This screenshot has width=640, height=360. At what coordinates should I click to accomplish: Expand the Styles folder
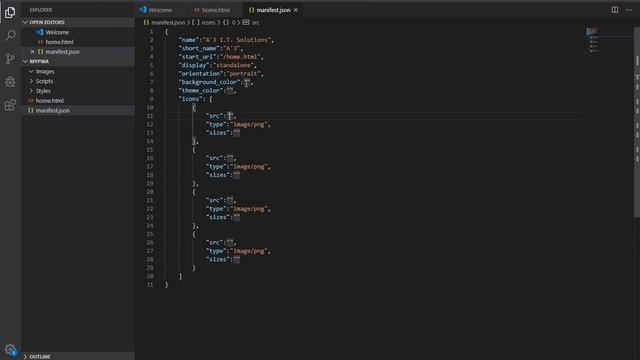[78, 91]
